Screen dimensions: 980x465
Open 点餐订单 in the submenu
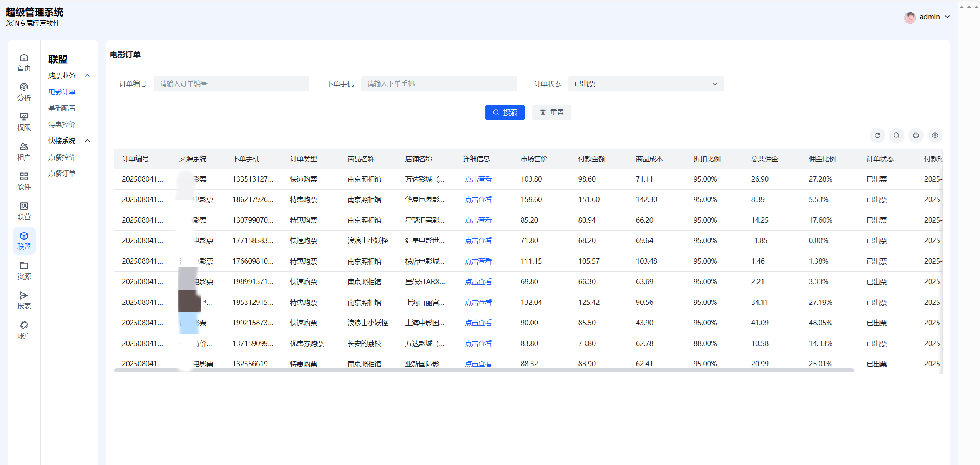(x=62, y=174)
